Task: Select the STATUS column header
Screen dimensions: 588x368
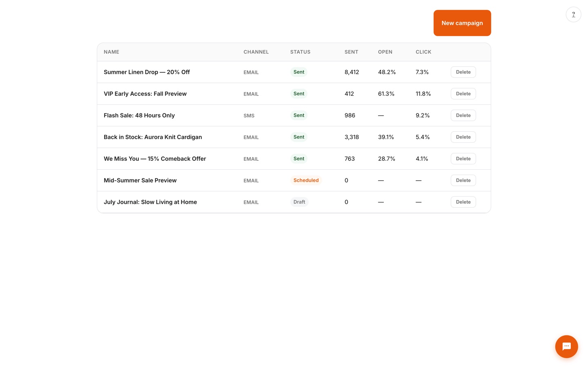Action: point(300,52)
